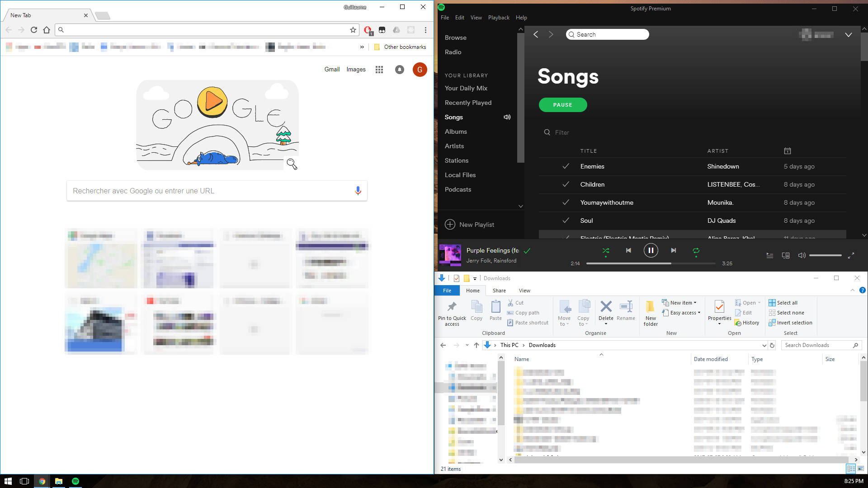Open Spotify File menu
This screenshot has width=868, height=488.
tap(445, 18)
